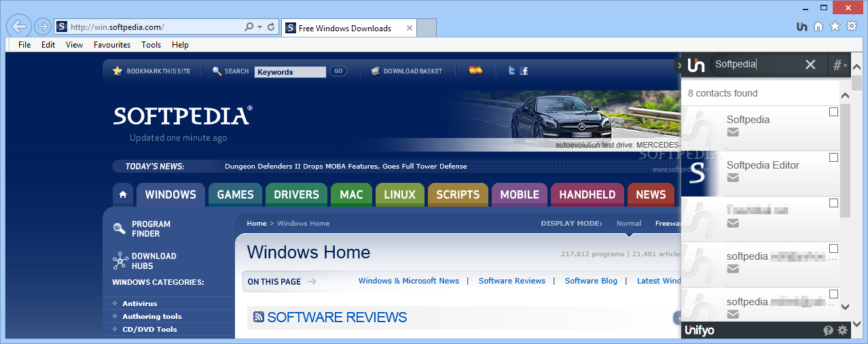Tick the checkbox of the third blurred contact
This screenshot has height=344, width=868.
tap(833, 203)
